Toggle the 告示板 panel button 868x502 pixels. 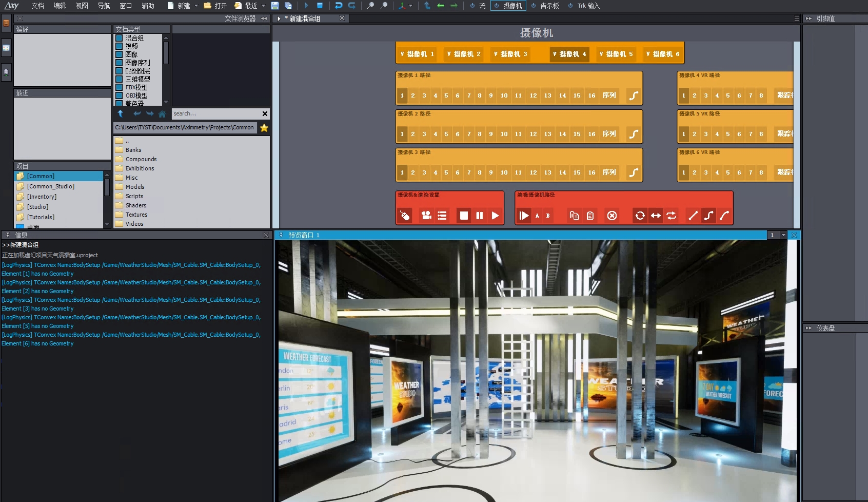tap(545, 6)
